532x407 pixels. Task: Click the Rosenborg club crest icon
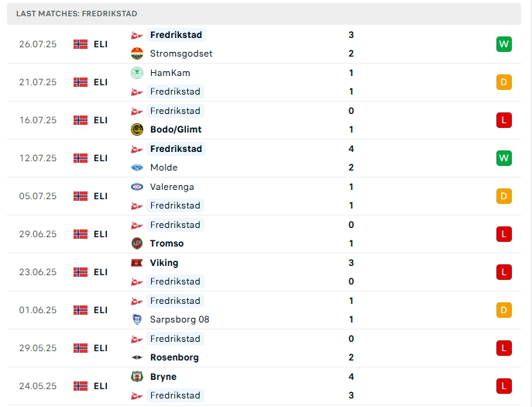137,357
